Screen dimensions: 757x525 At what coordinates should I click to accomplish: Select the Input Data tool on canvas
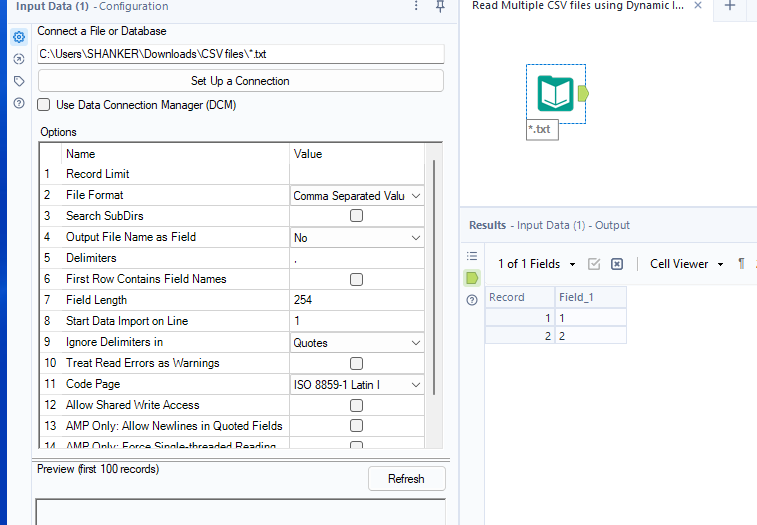point(555,94)
